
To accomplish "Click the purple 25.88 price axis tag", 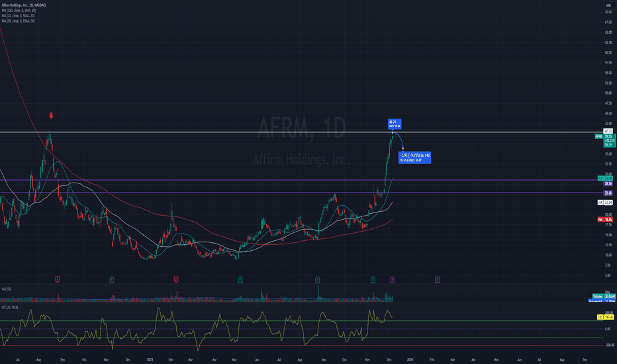I will 608,193.
